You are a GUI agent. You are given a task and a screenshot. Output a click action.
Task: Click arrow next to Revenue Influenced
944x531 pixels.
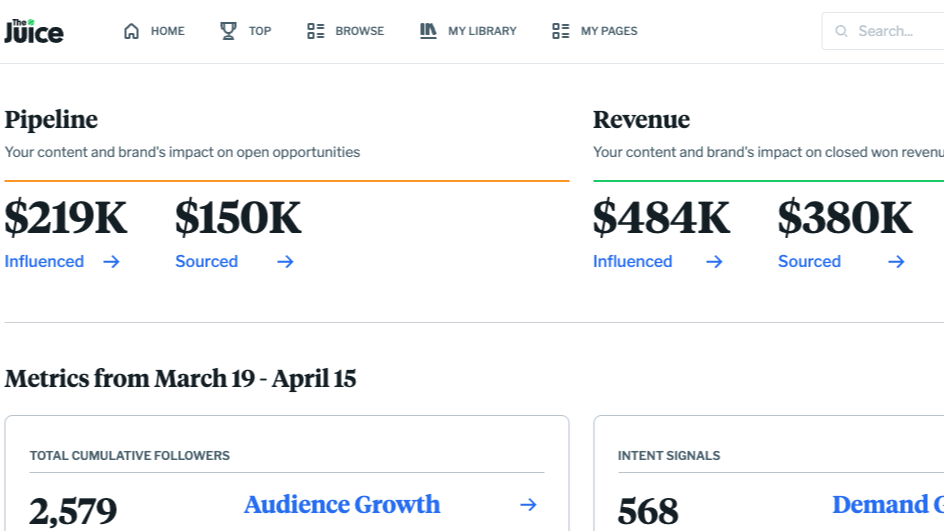[714, 262]
